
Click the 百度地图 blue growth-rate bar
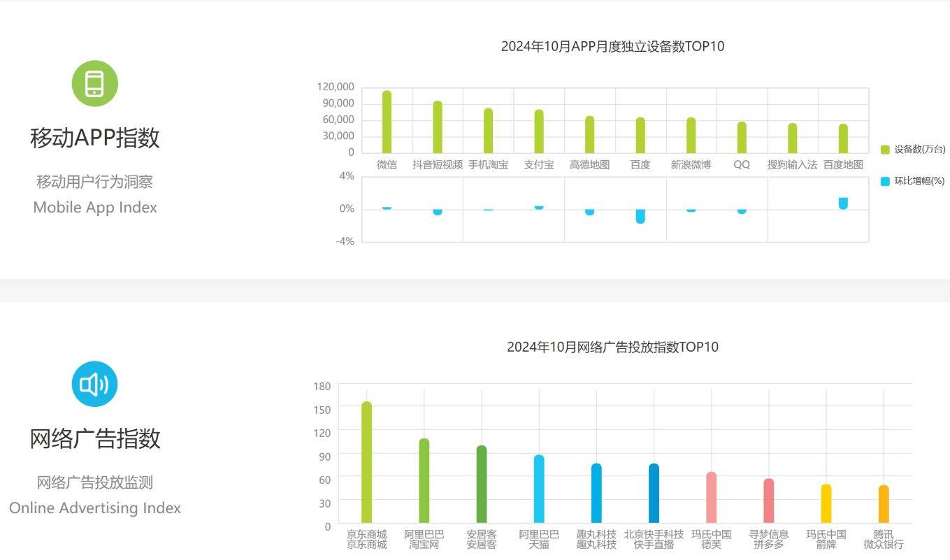(843, 203)
